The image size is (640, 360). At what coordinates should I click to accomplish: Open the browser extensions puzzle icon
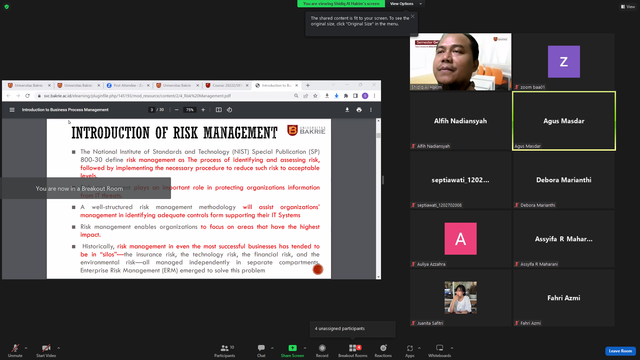point(346,96)
